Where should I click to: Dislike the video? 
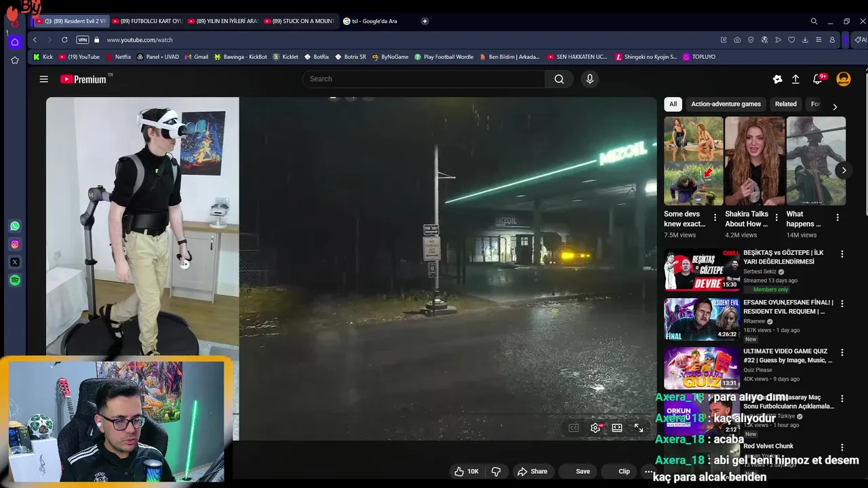496,471
